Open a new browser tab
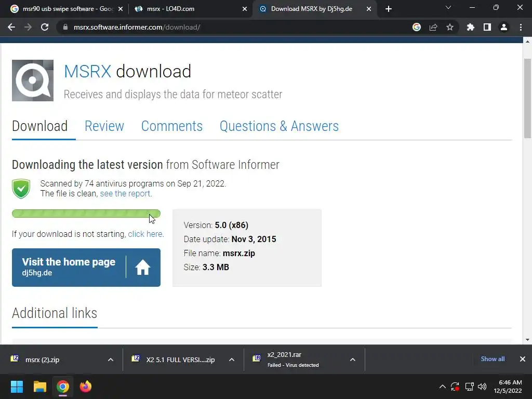This screenshot has height=399, width=532. [x=389, y=9]
